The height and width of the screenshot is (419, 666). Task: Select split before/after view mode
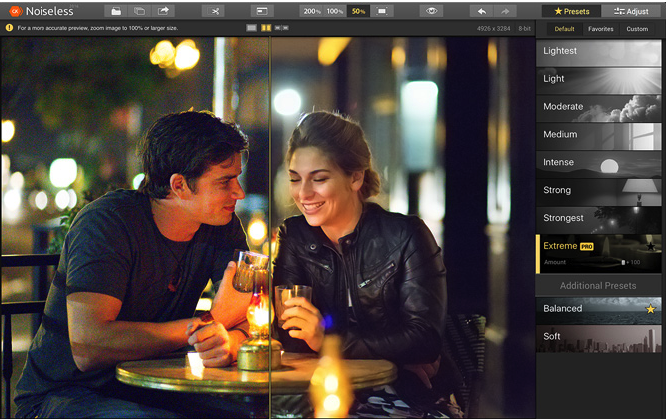click(266, 28)
